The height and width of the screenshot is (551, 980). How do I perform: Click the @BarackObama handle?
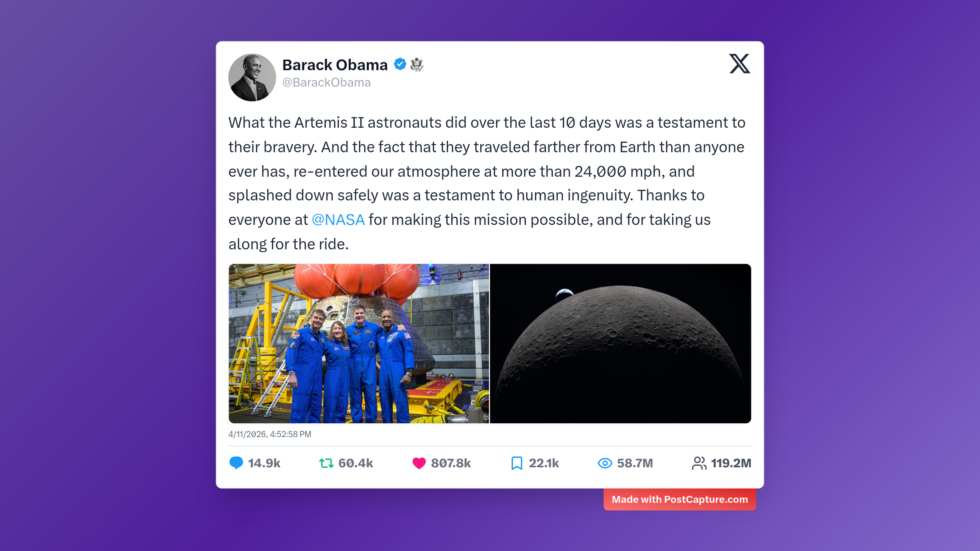coord(326,82)
